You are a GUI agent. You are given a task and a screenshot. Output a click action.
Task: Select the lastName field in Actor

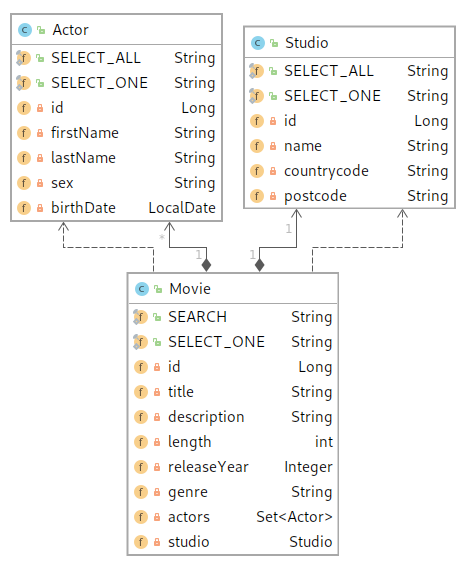point(116,158)
